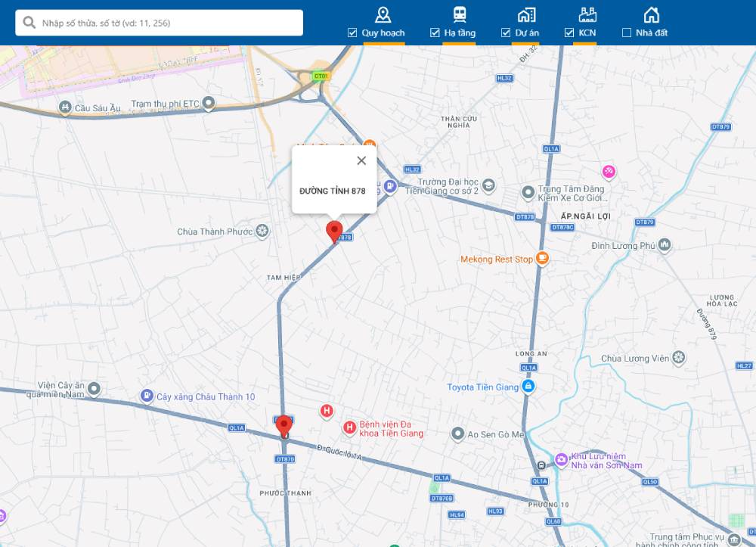Screen dimensions: 756x547
Task: Click the Hạ tầng train icon
Action: 459,14
